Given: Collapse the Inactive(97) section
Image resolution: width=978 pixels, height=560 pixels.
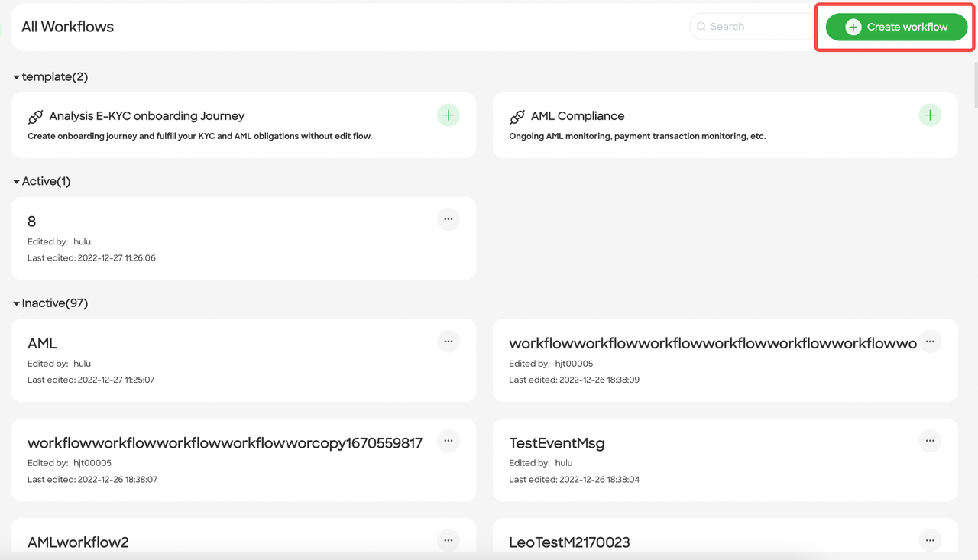Looking at the screenshot, I should tap(15, 303).
